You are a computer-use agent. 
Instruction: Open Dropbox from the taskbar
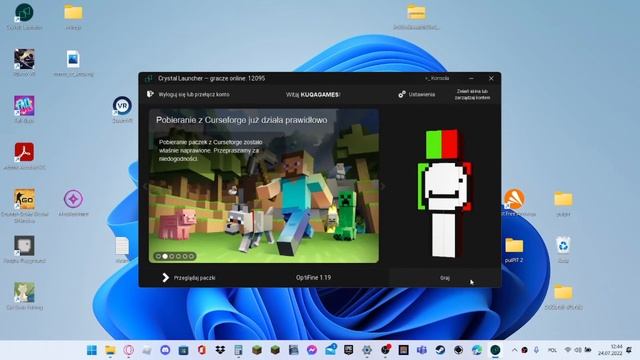tap(220, 350)
